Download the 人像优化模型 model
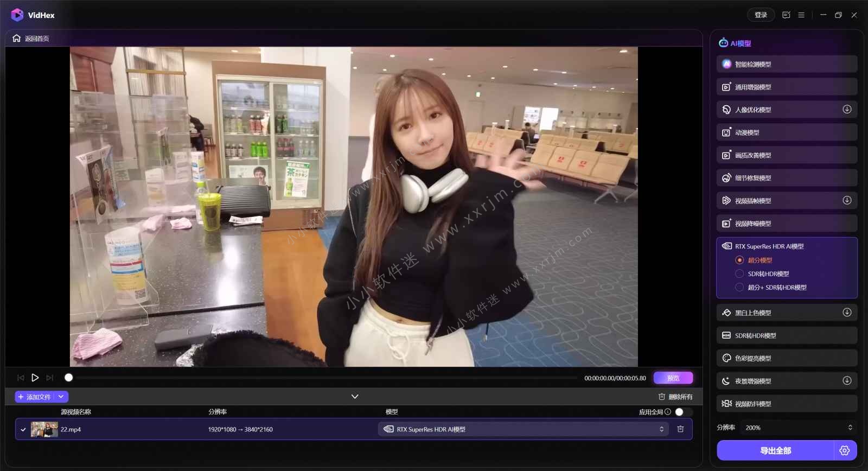Viewport: 868px width, 471px height. tap(847, 110)
